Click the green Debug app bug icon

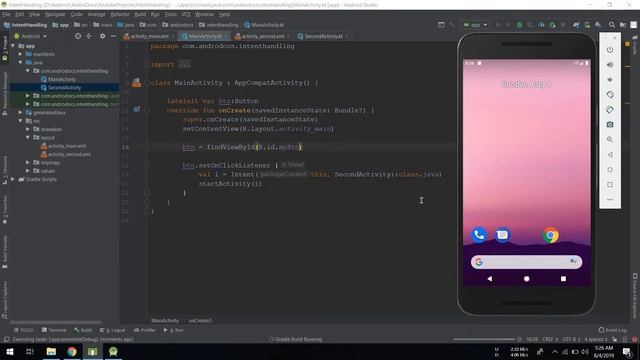click(519, 25)
